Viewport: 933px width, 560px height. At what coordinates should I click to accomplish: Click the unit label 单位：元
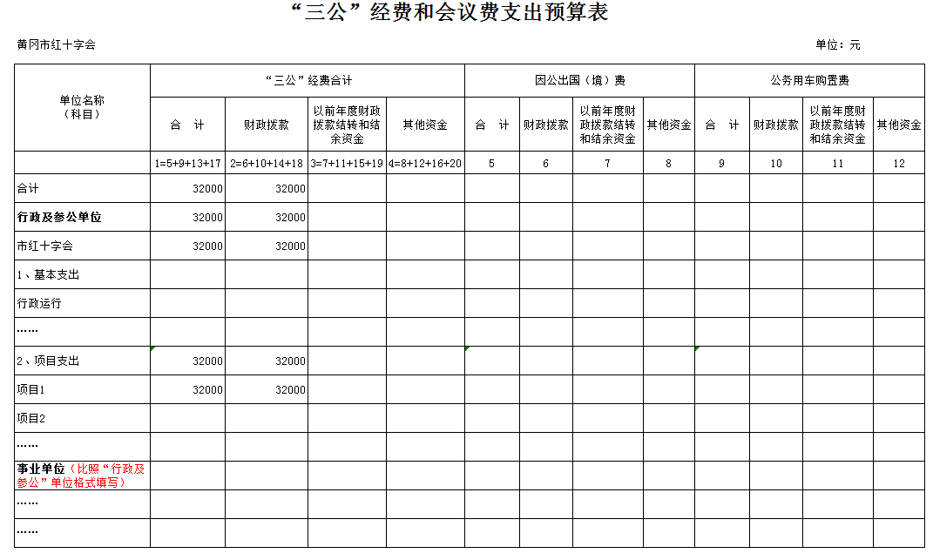tap(838, 44)
